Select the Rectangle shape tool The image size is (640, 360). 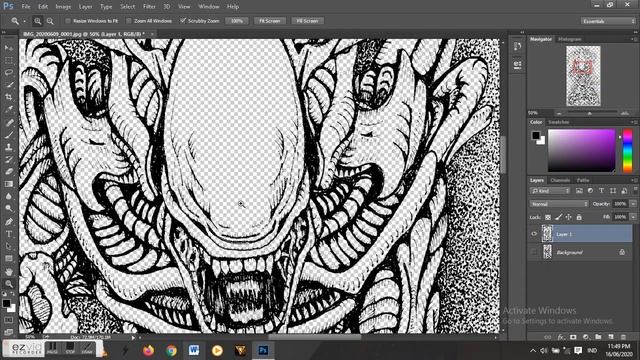click(x=9, y=258)
